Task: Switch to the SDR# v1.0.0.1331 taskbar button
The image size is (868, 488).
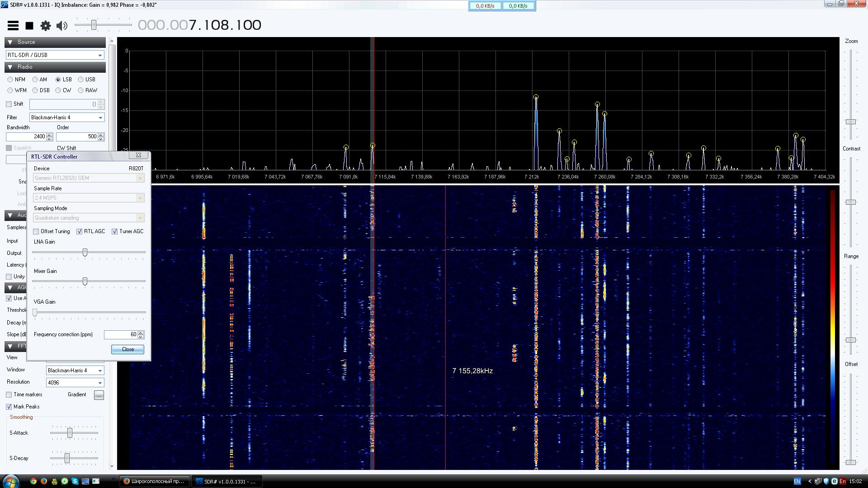Action: click(227, 482)
